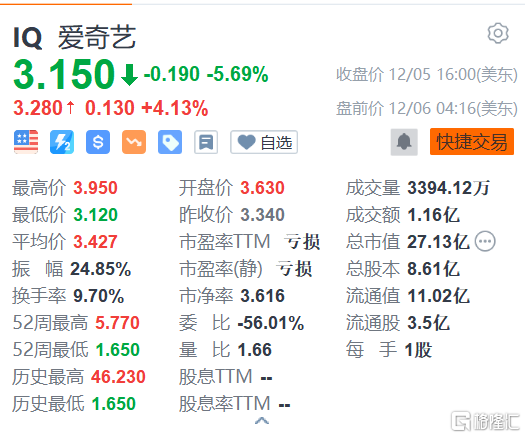Click the 市盈率(静) 亏损 value

point(294,269)
